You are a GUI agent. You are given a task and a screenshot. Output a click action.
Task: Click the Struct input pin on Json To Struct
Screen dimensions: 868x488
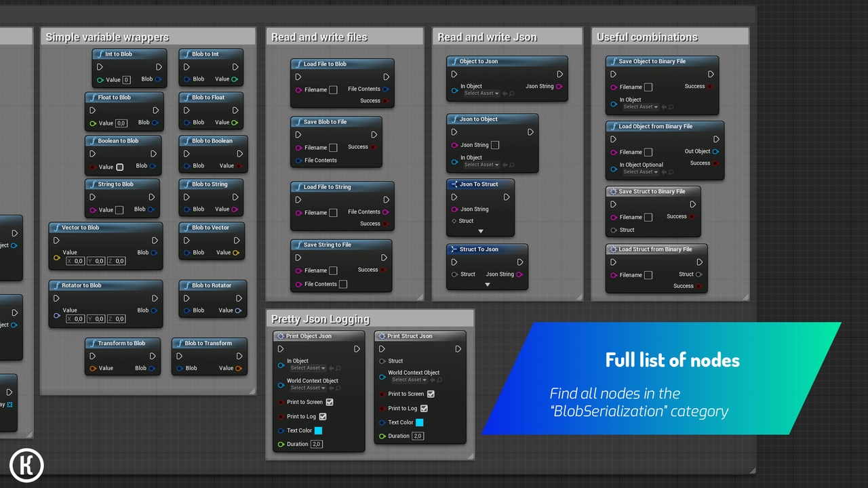[454, 221]
